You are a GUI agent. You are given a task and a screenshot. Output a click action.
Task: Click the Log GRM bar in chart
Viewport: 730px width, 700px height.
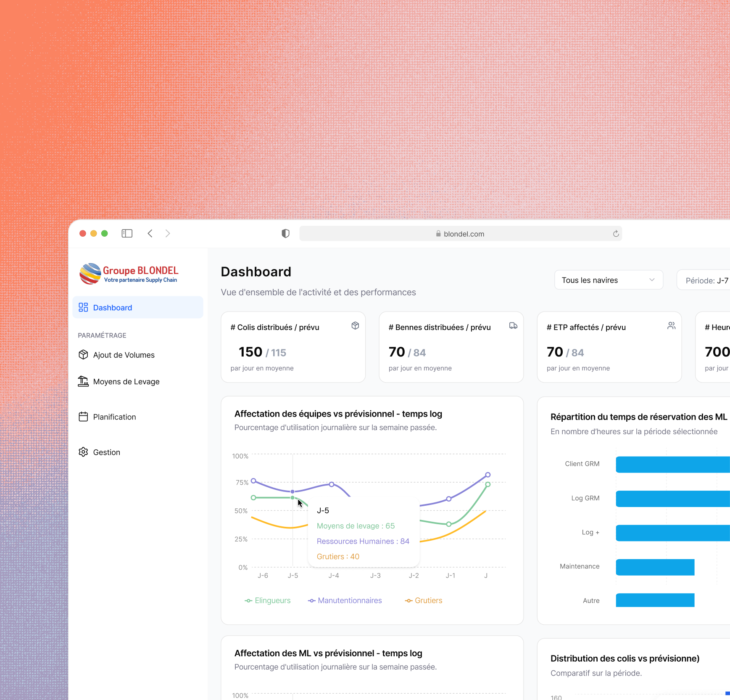[x=673, y=499]
